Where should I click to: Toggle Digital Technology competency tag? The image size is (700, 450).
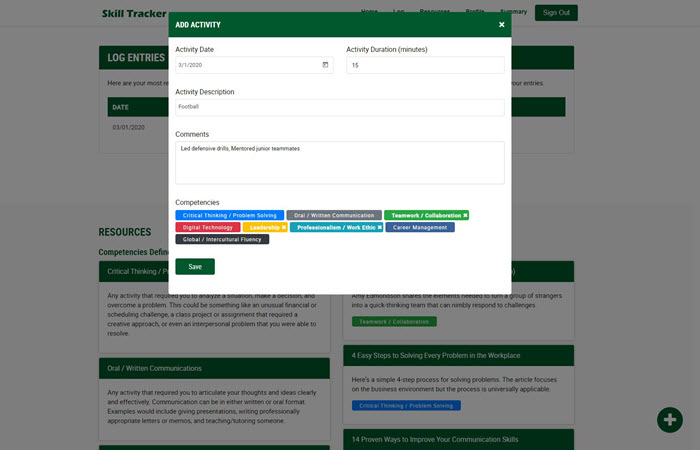click(208, 227)
